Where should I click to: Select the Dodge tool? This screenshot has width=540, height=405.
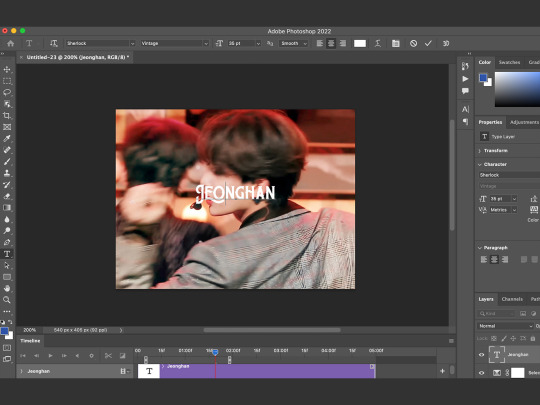7,231
